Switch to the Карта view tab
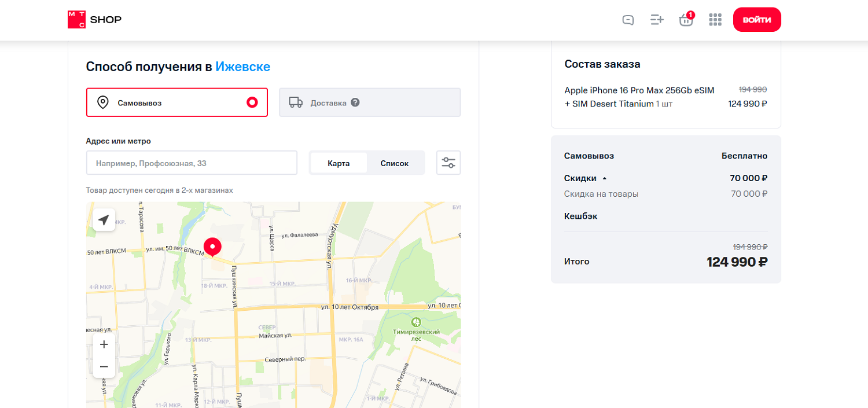The width and height of the screenshot is (868, 408). [x=339, y=163]
